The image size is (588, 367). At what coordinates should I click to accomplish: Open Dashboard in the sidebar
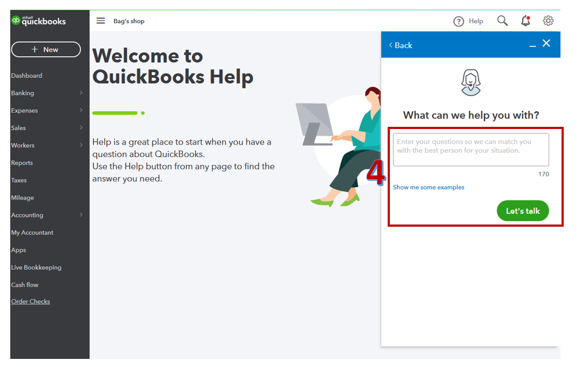point(26,76)
